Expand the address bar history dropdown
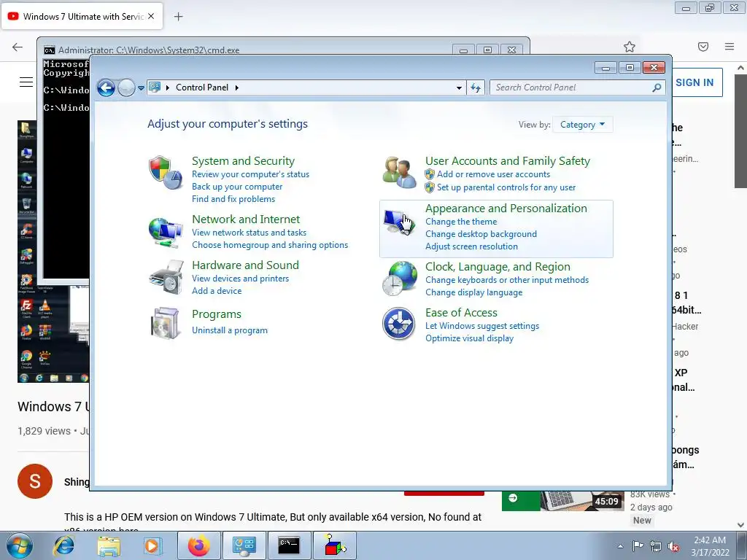The width and height of the screenshot is (747, 560). (459, 87)
